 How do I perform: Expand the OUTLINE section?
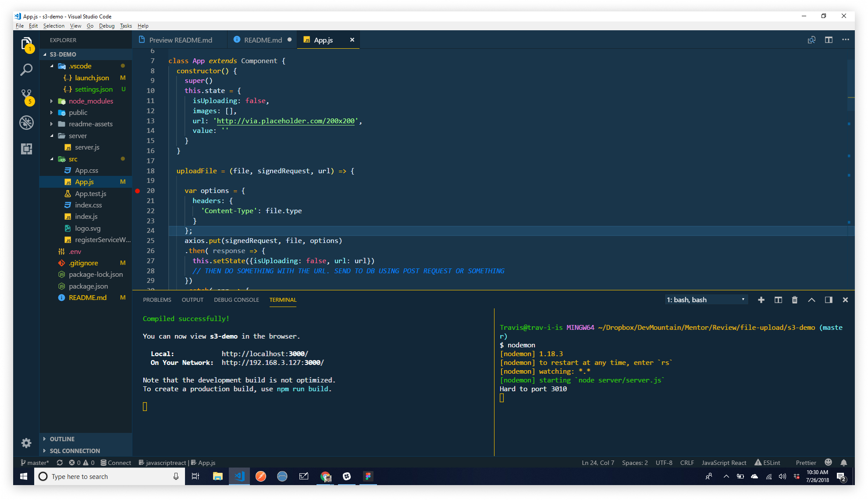click(62, 439)
